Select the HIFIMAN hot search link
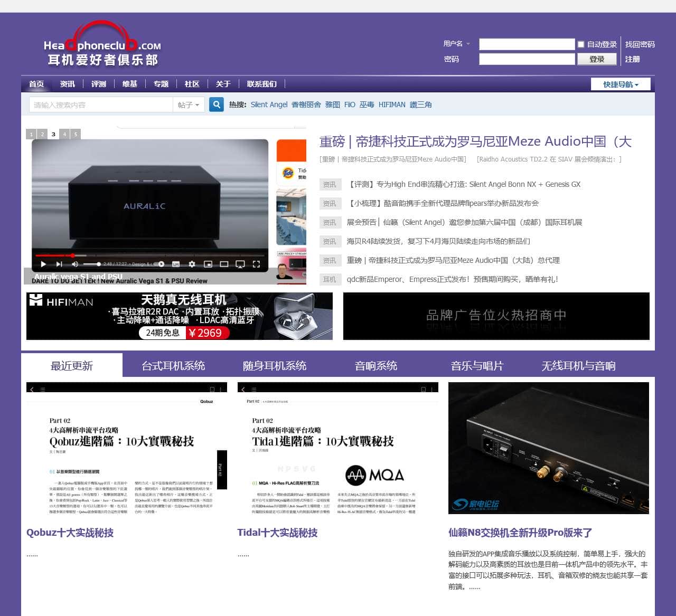 point(392,105)
